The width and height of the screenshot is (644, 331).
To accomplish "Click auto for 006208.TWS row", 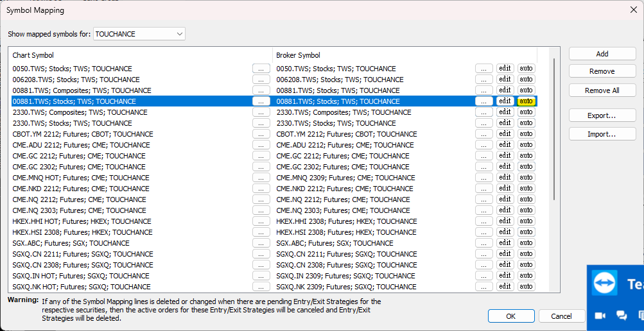I will (526, 80).
